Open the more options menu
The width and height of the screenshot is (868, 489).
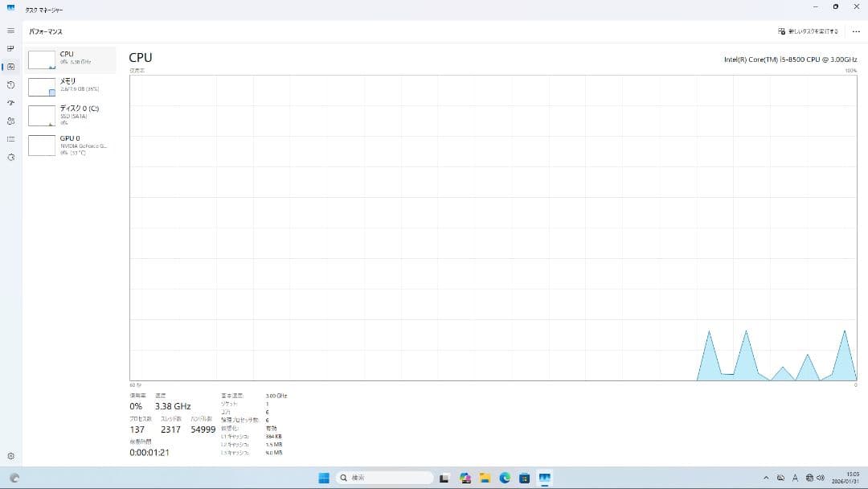click(x=854, y=31)
